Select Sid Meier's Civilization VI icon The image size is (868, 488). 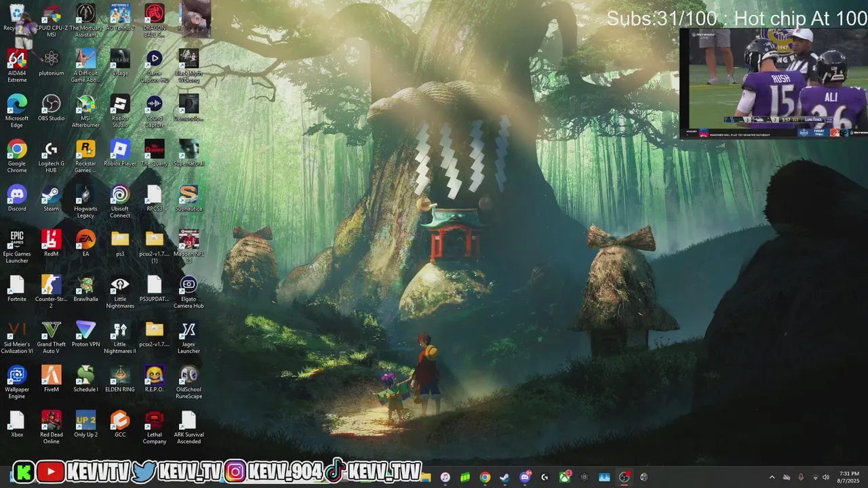tap(17, 338)
